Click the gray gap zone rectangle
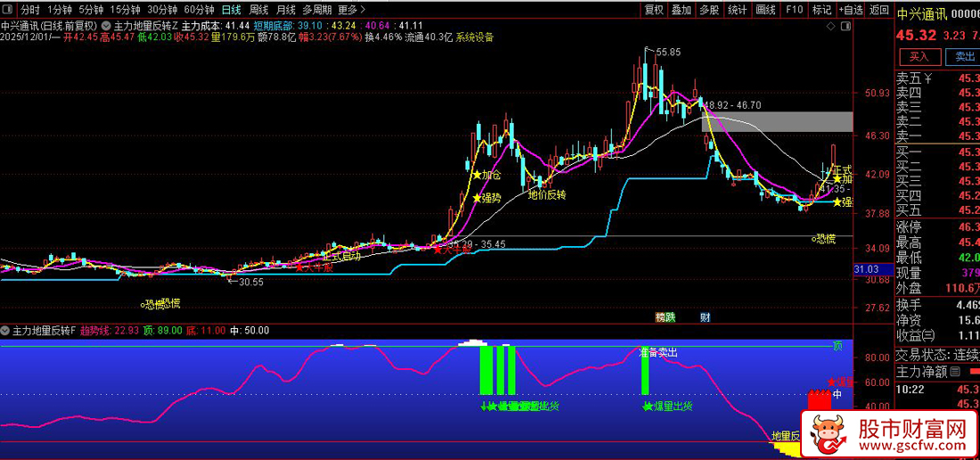Image resolution: width=980 pixels, height=460 pixels. click(777, 121)
